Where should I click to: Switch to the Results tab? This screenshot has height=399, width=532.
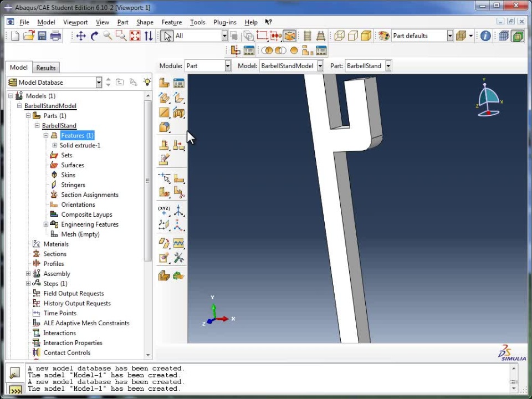tap(46, 68)
